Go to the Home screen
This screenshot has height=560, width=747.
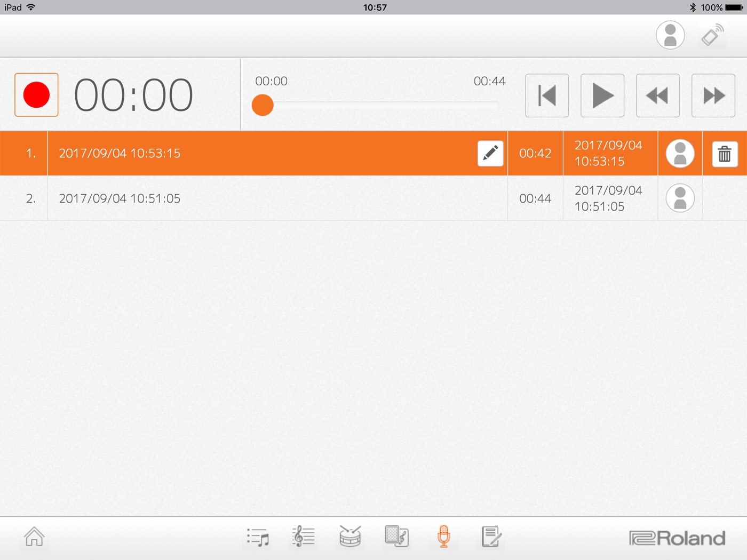(x=34, y=537)
